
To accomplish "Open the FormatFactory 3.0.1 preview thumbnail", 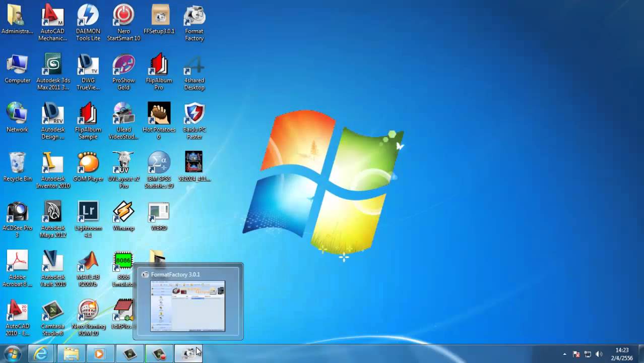I will click(188, 301).
